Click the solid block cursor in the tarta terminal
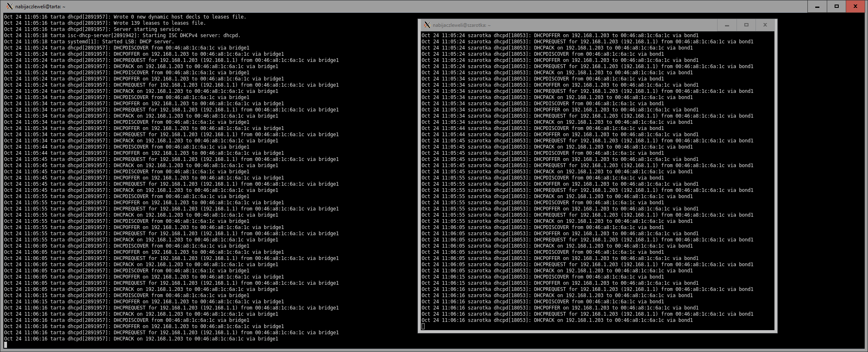Viewport: 868px width, 352px height. [6, 345]
